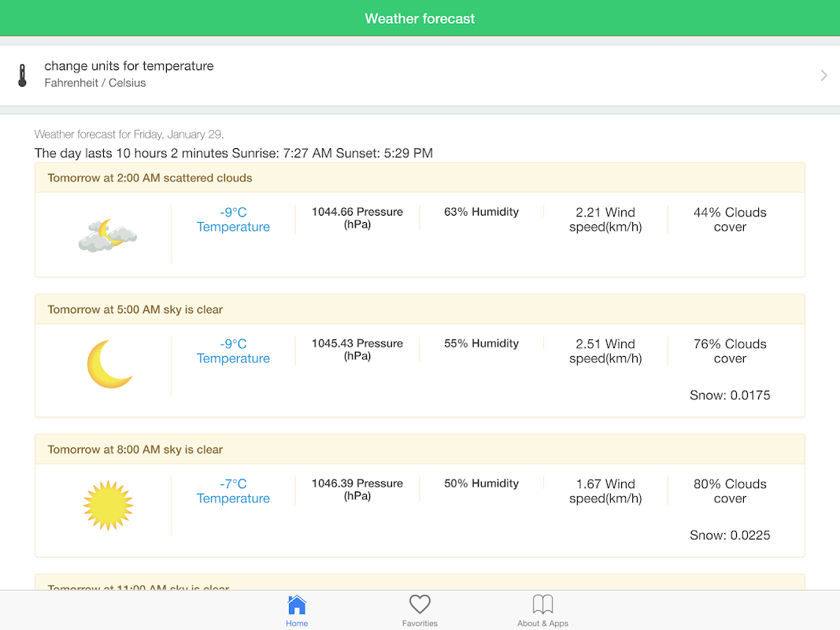The image size is (840, 630).
Task: Switch to About & Apps tab label
Action: tap(543, 624)
